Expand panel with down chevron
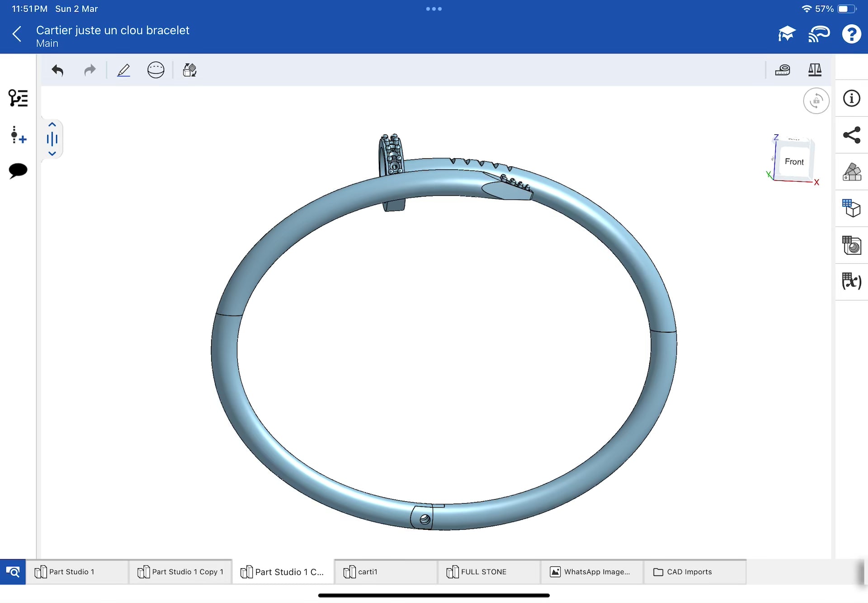 point(52,154)
